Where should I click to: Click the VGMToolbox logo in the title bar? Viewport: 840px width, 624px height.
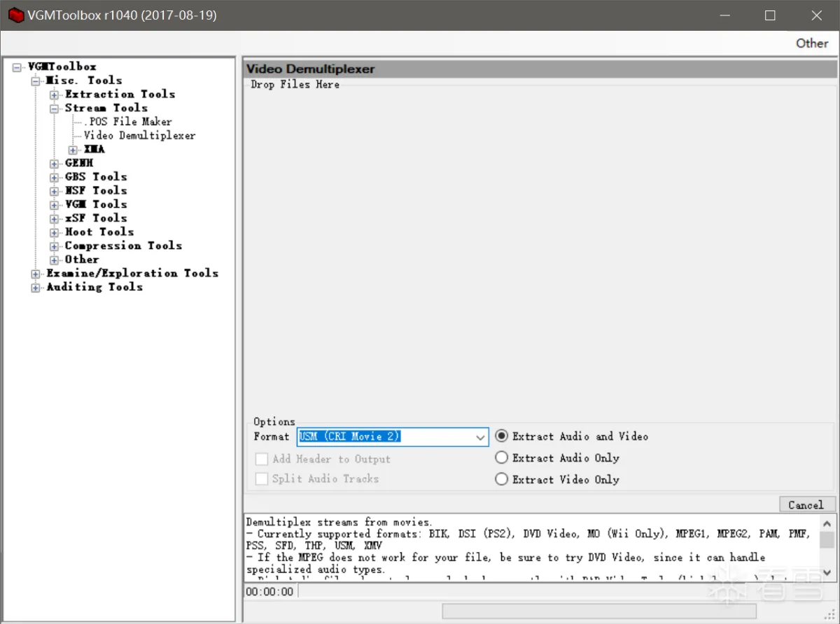15,15
